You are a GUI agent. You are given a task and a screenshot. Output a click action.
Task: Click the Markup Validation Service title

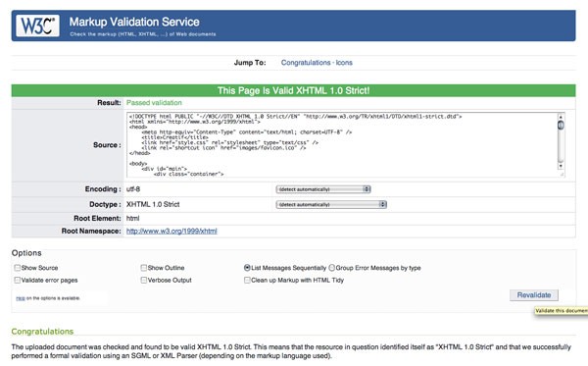tap(134, 22)
